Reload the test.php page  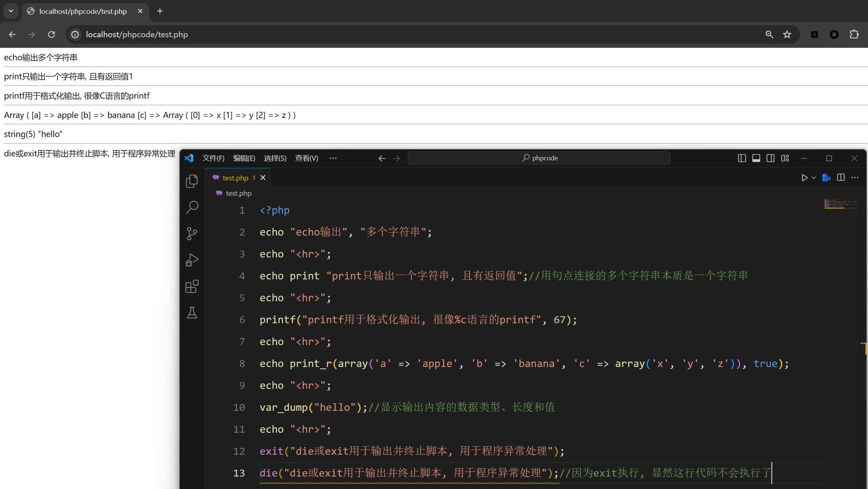point(51,34)
